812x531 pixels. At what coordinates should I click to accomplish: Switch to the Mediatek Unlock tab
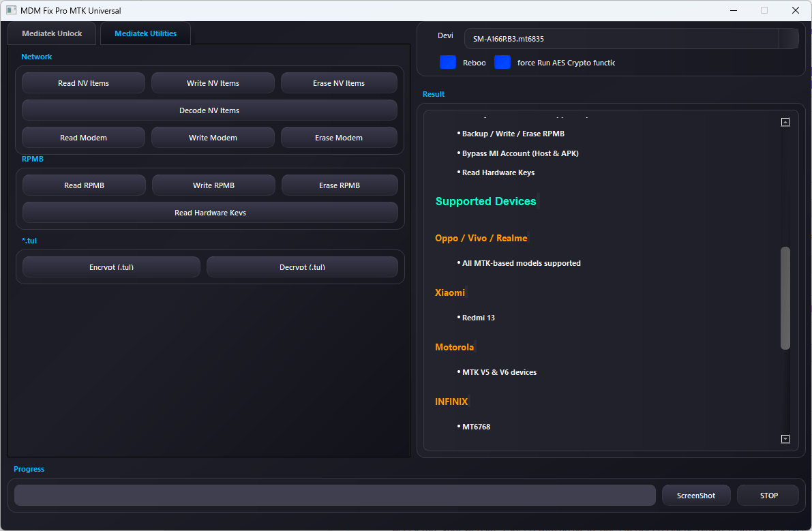click(x=51, y=33)
